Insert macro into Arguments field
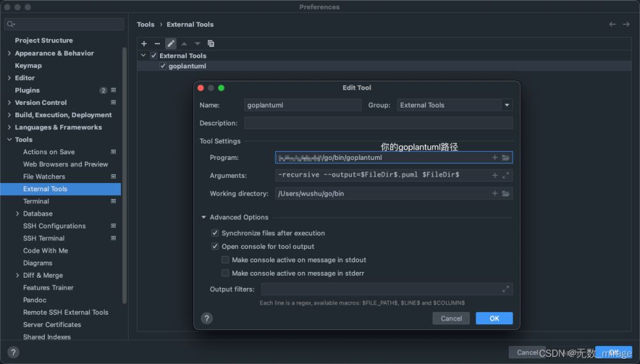The height and width of the screenshot is (364, 640). point(495,175)
